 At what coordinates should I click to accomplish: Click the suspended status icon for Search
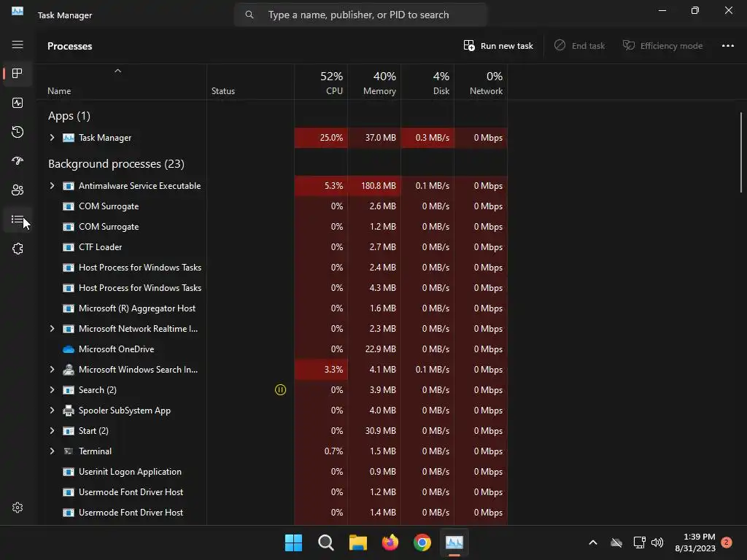pos(281,390)
